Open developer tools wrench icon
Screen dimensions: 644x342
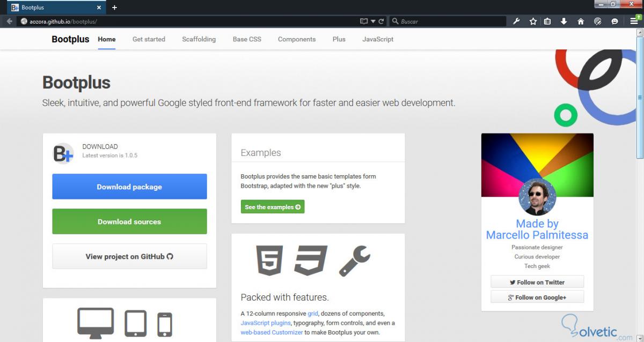[516, 21]
